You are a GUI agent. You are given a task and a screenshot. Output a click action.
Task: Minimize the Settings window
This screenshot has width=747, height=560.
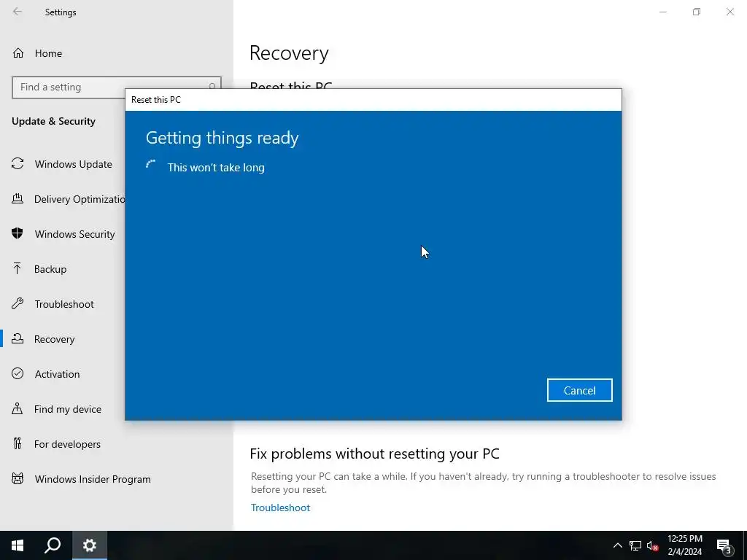click(662, 12)
